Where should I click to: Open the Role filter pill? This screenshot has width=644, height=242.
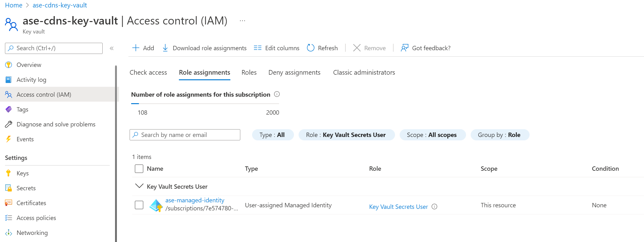pos(346,135)
